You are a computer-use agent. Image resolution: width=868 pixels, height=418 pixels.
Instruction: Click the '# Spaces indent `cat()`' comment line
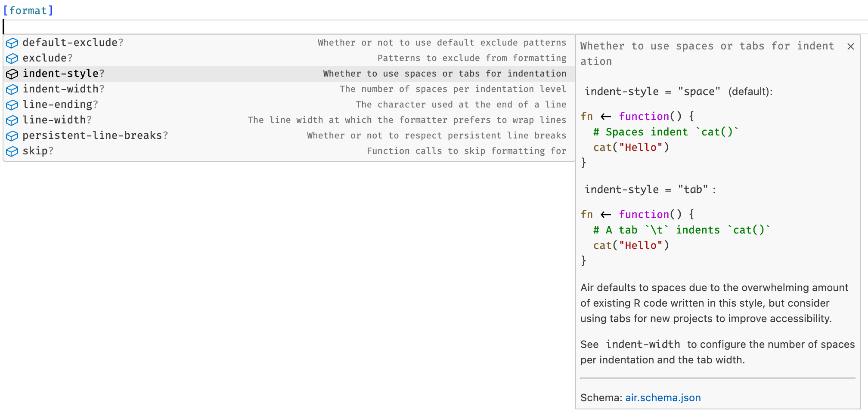tap(666, 132)
